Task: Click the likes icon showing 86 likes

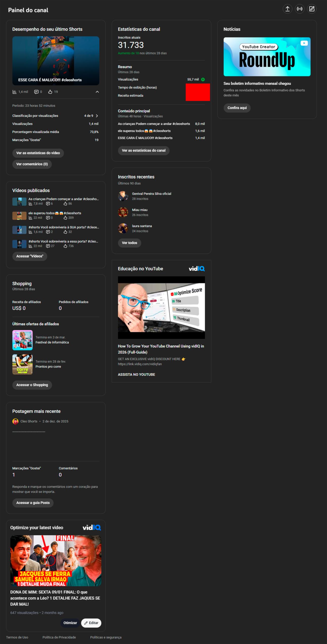Action: tap(65, 204)
